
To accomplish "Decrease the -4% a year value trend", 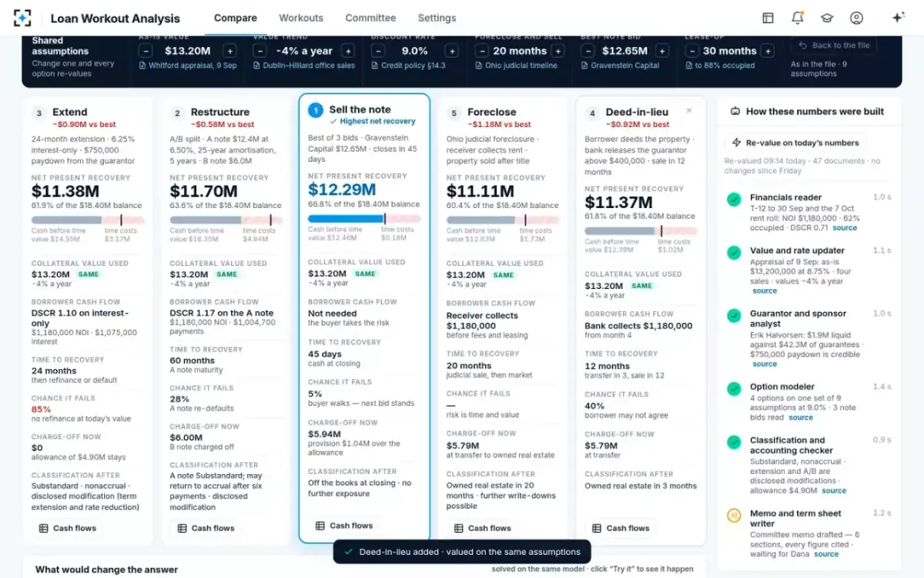I will 259,51.
